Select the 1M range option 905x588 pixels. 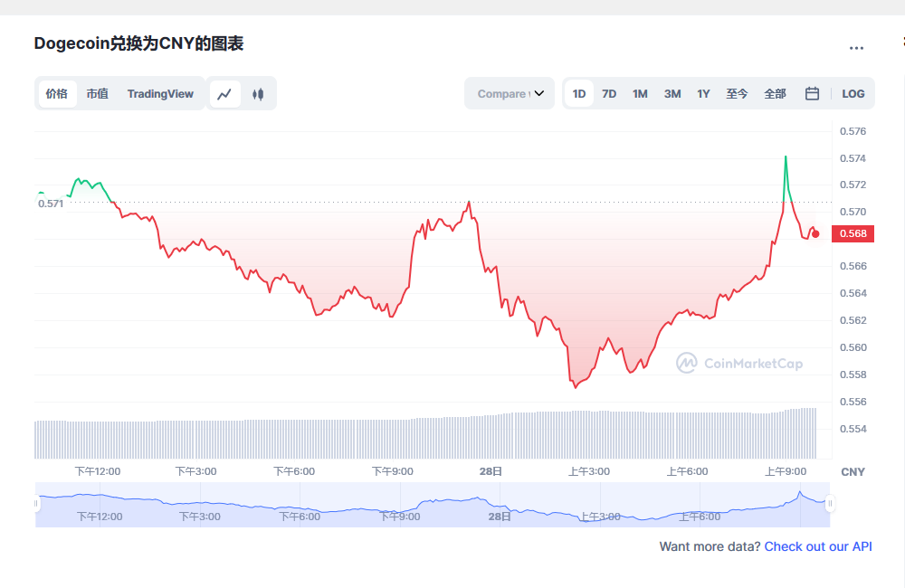[x=640, y=93]
